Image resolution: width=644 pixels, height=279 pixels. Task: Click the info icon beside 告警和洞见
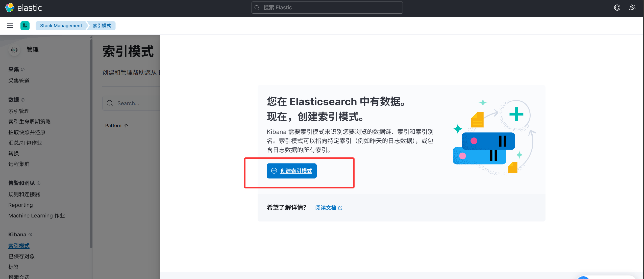(39, 183)
